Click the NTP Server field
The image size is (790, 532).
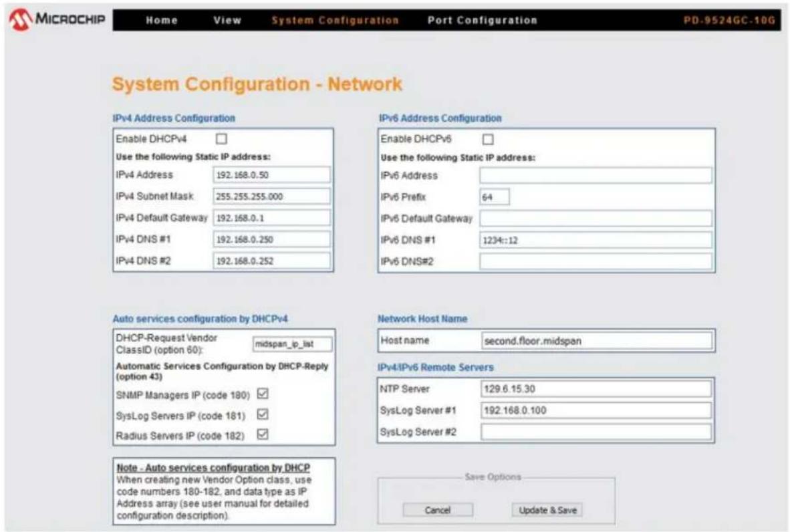pos(596,388)
